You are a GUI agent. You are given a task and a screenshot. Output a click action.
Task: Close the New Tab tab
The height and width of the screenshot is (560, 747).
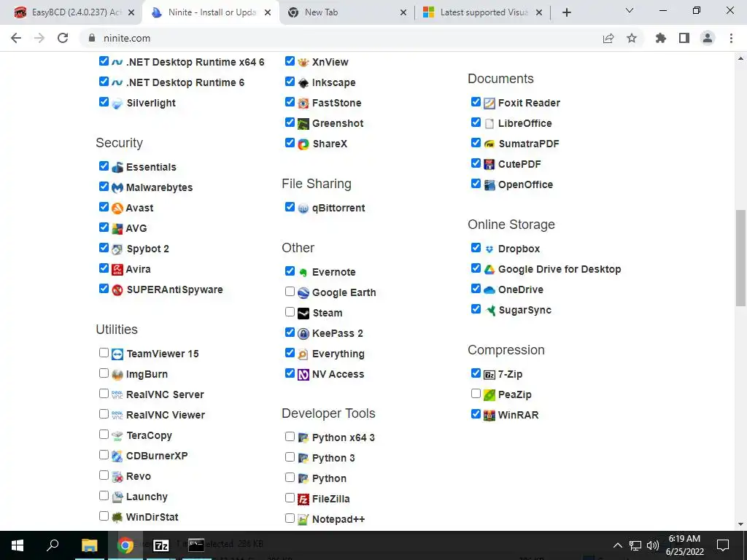tap(403, 13)
